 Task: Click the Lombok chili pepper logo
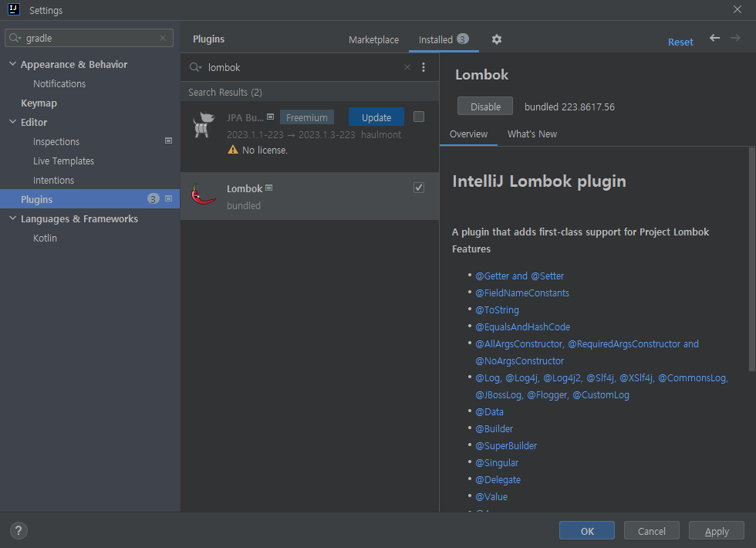coord(203,195)
